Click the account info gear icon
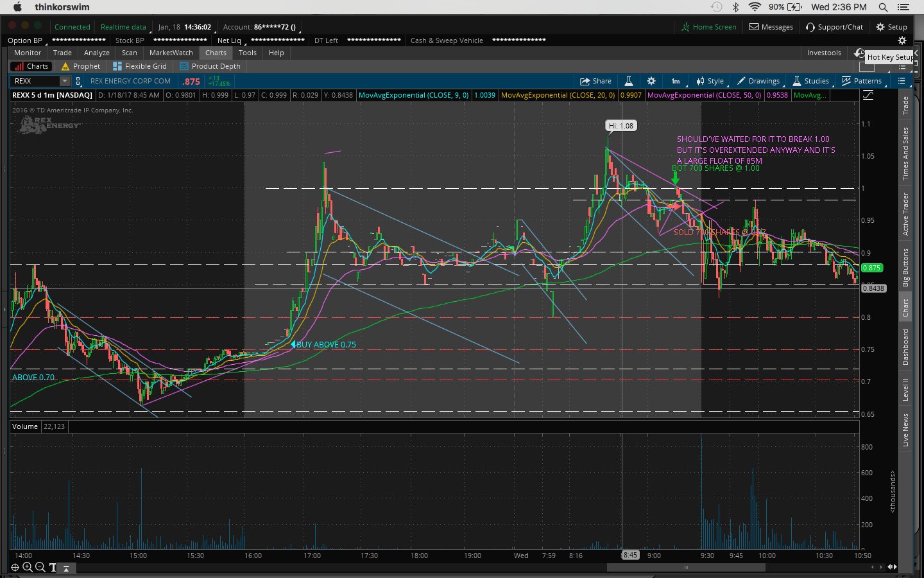 (902, 40)
